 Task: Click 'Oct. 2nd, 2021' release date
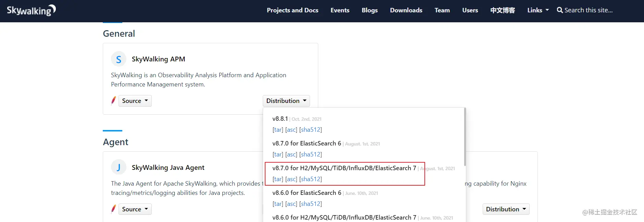(306, 119)
